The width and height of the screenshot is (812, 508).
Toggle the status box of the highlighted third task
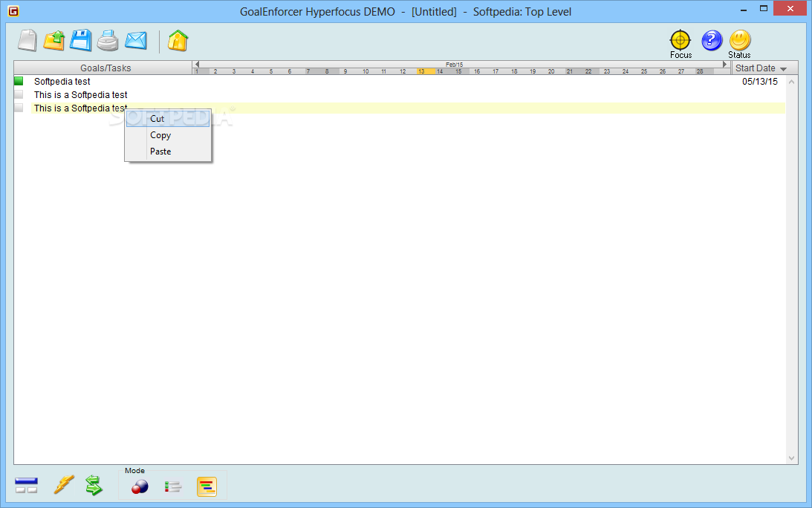(x=19, y=108)
